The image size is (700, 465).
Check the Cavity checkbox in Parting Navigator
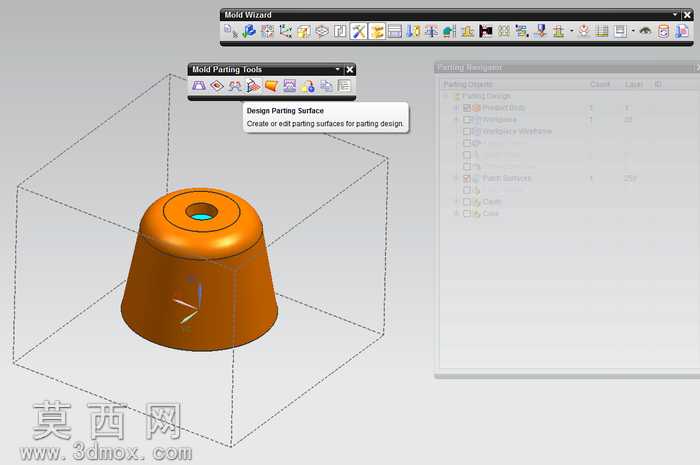(x=467, y=202)
